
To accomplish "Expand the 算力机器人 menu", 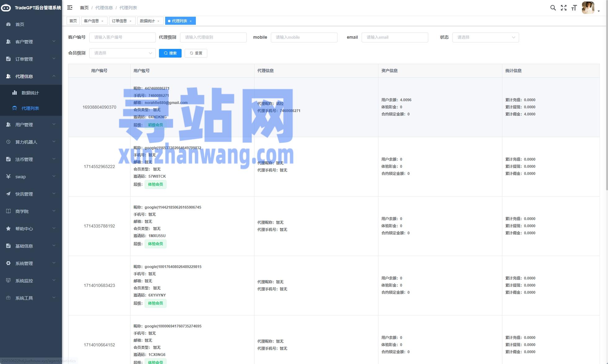I will click(x=54, y=141).
